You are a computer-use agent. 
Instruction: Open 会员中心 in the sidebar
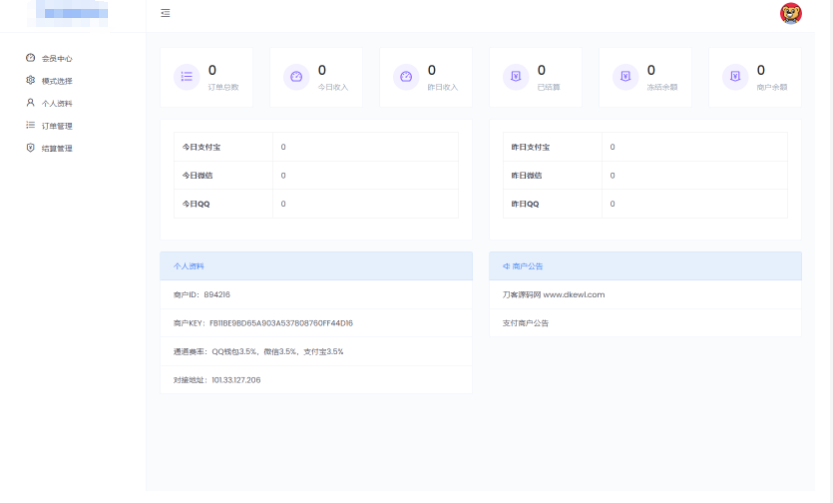[56, 58]
